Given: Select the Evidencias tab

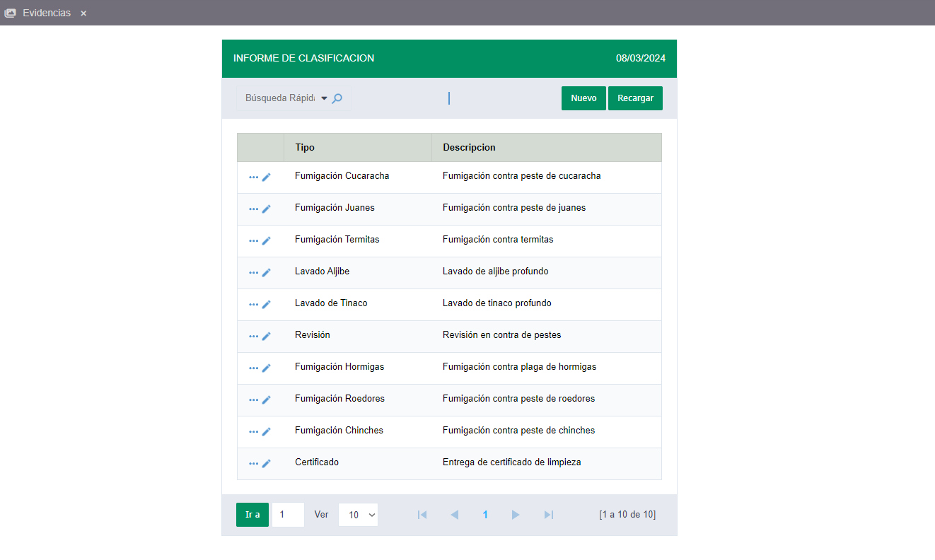Looking at the screenshot, I should coord(47,13).
